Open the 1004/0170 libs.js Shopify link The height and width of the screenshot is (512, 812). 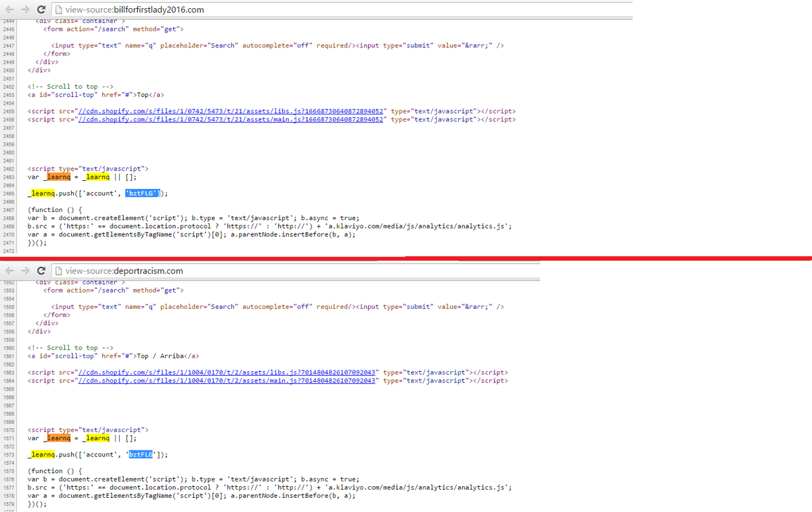coord(226,372)
